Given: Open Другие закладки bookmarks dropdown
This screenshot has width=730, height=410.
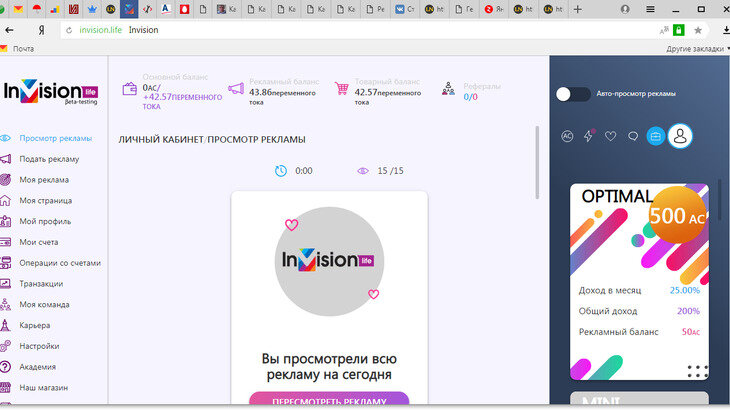Looking at the screenshot, I should (x=697, y=49).
